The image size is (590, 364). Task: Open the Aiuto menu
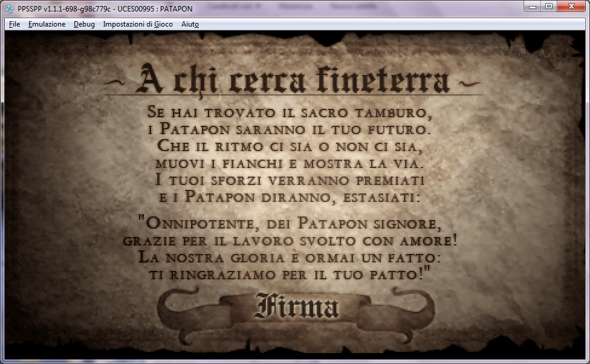point(190,24)
